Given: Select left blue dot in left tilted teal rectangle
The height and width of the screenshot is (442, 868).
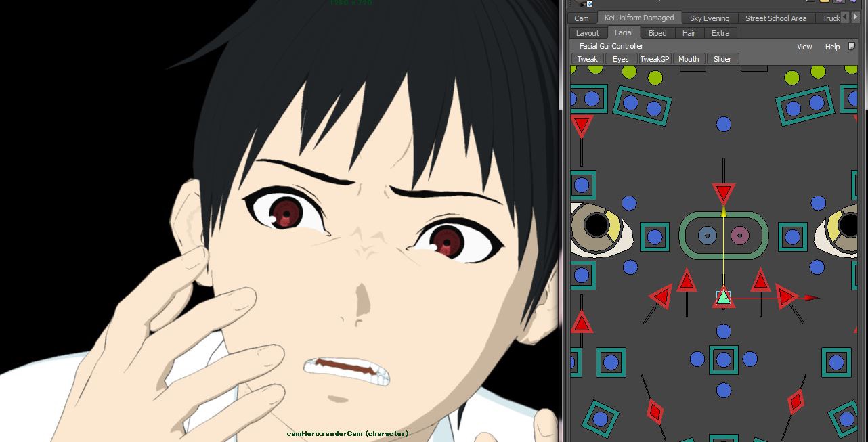Looking at the screenshot, I should [x=631, y=104].
